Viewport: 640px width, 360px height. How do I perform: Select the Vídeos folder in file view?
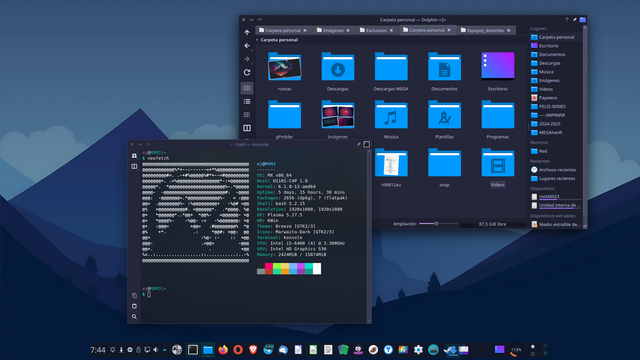[498, 168]
